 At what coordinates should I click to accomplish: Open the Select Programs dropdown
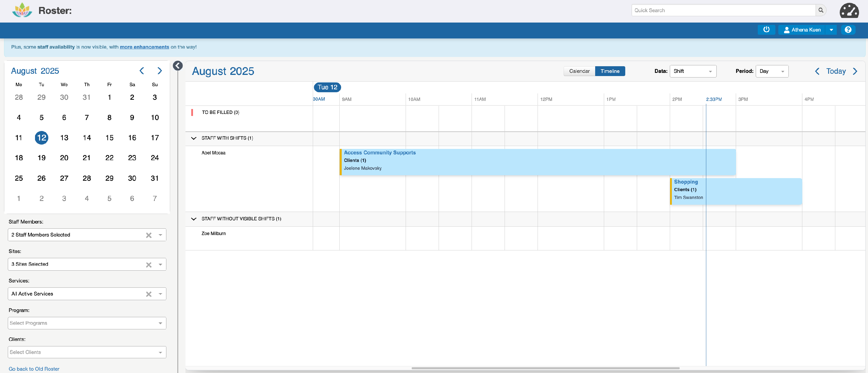tap(87, 323)
